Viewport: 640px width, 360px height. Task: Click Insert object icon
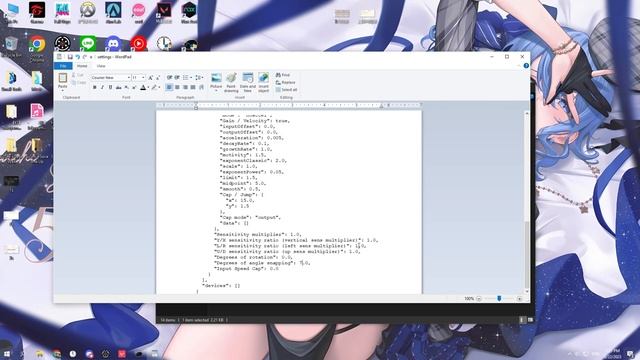pos(263,82)
